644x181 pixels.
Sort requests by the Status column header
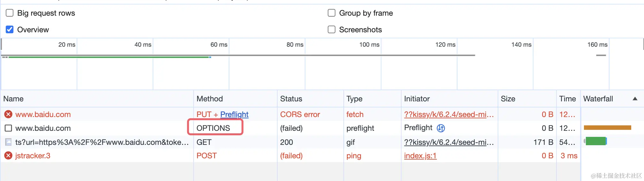pos(291,99)
